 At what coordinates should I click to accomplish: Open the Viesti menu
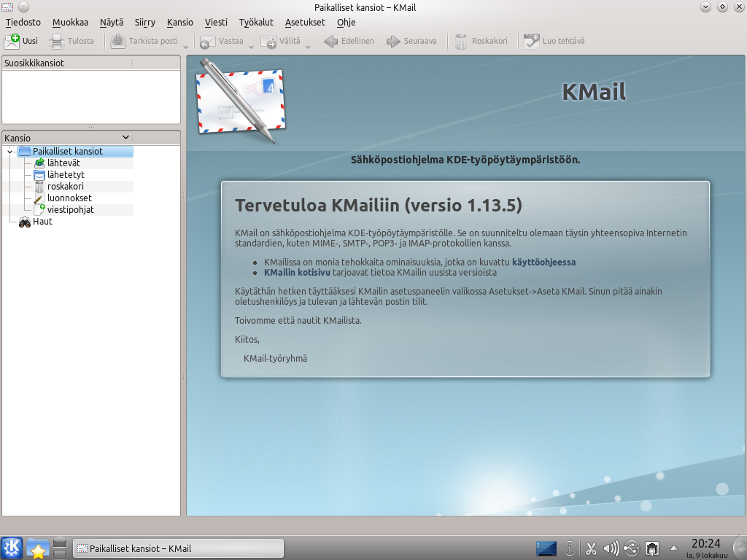(x=216, y=23)
